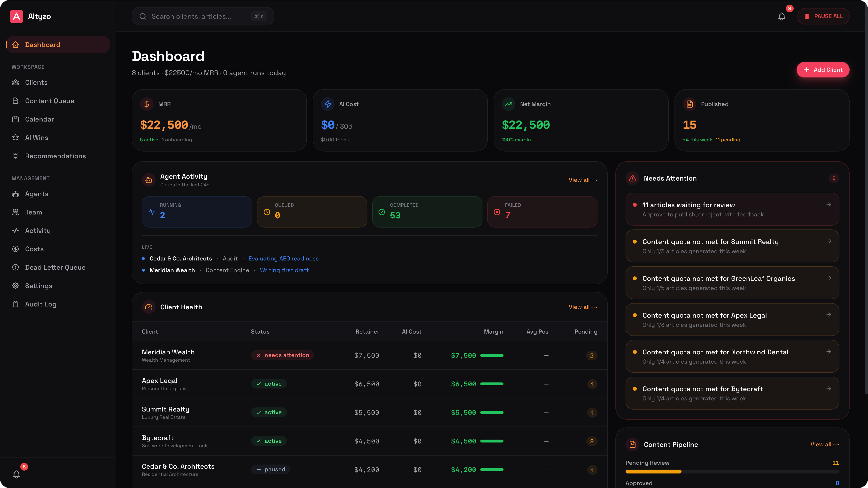Click the Running status card

(197, 212)
